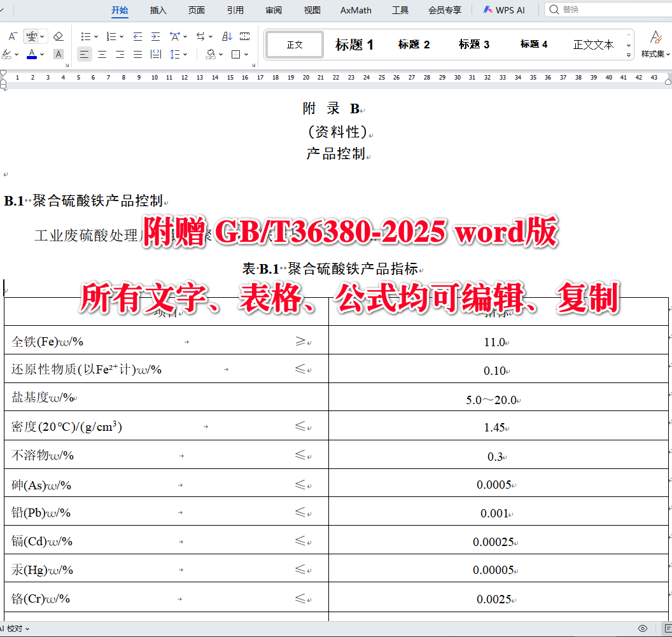The height and width of the screenshot is (637, 672).
Task: Click the increase indent icon
Action: (x=156, y=36)
